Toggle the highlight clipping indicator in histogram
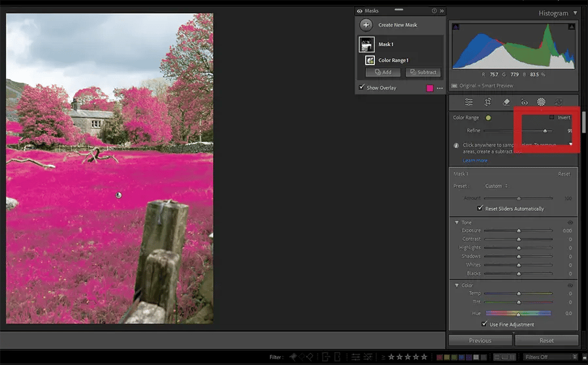This screenshot has height=365, width=588. click(572, 27)
